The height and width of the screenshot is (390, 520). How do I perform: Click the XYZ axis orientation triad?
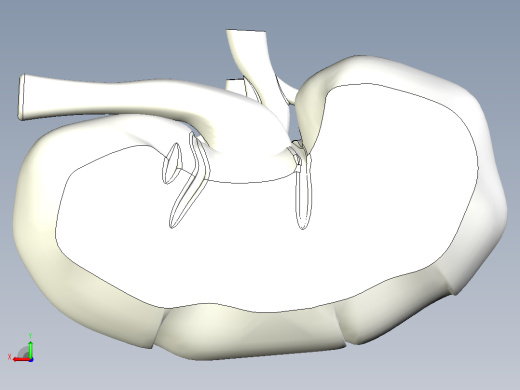pos(21,348)
